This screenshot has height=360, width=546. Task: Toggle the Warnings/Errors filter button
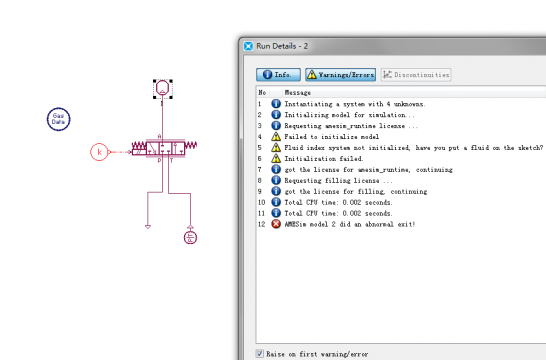coord(341,75)
